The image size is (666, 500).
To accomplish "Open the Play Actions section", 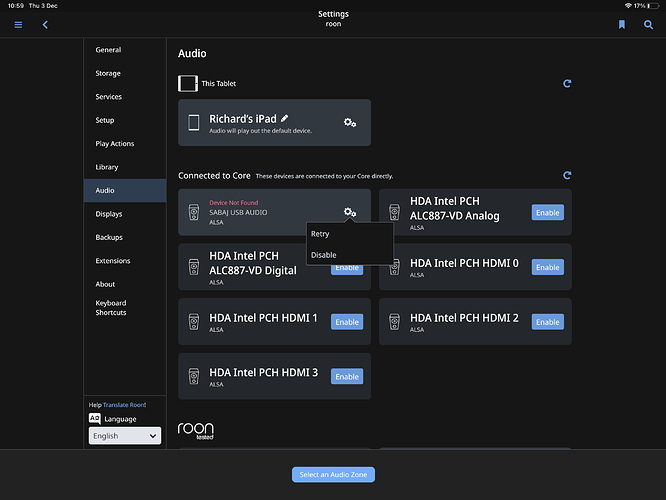I will [125, 144].
